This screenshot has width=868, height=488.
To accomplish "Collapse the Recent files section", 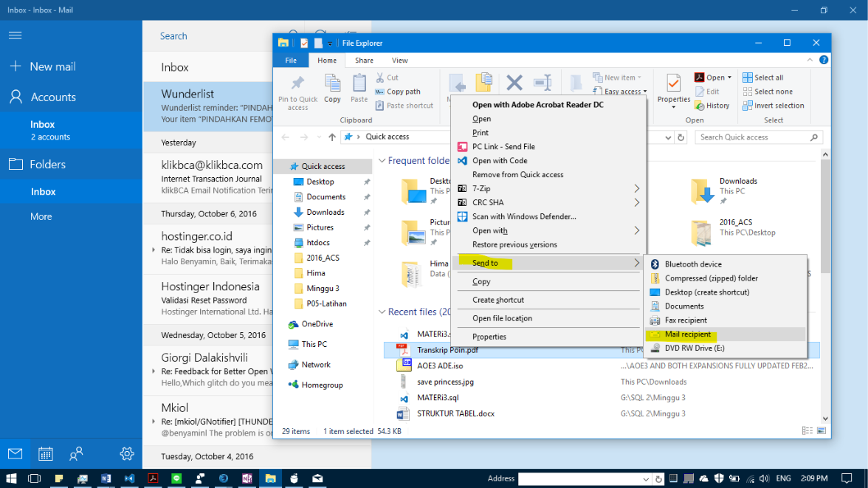I will pos(382,312).
